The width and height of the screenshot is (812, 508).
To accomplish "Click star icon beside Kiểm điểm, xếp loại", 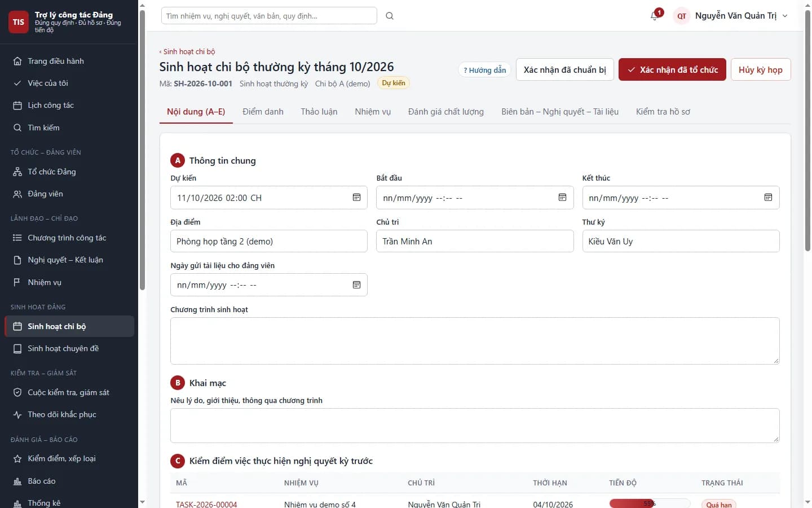I will tap(17, 459).
